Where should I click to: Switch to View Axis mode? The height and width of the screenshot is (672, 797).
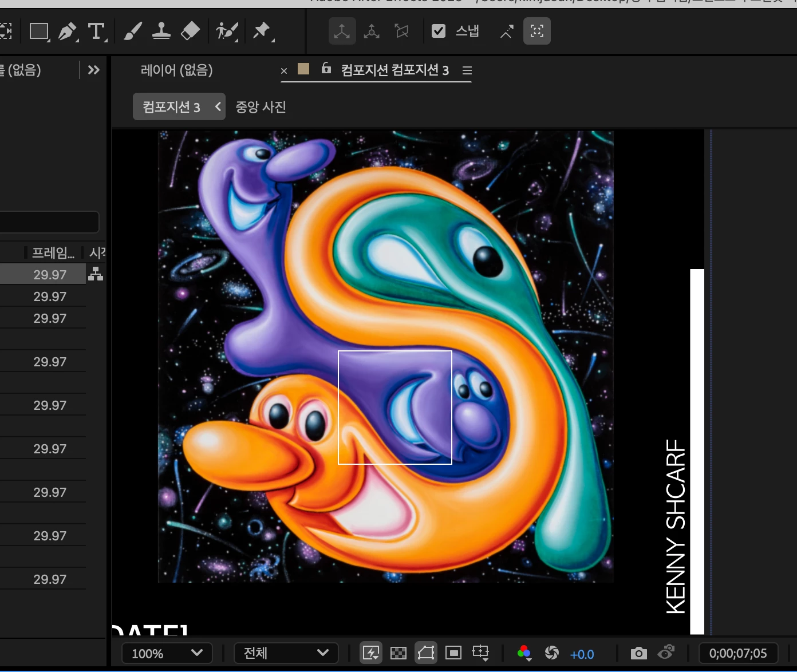(x=402, y=31)
